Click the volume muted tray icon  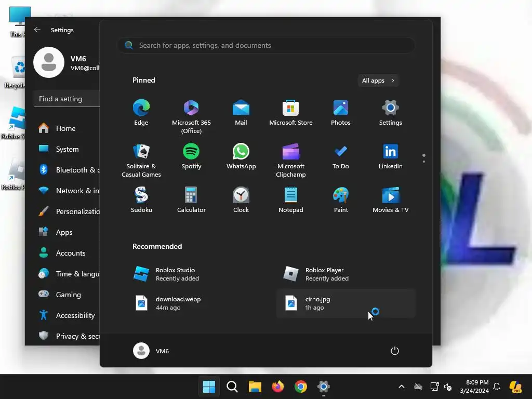point(448,387)
